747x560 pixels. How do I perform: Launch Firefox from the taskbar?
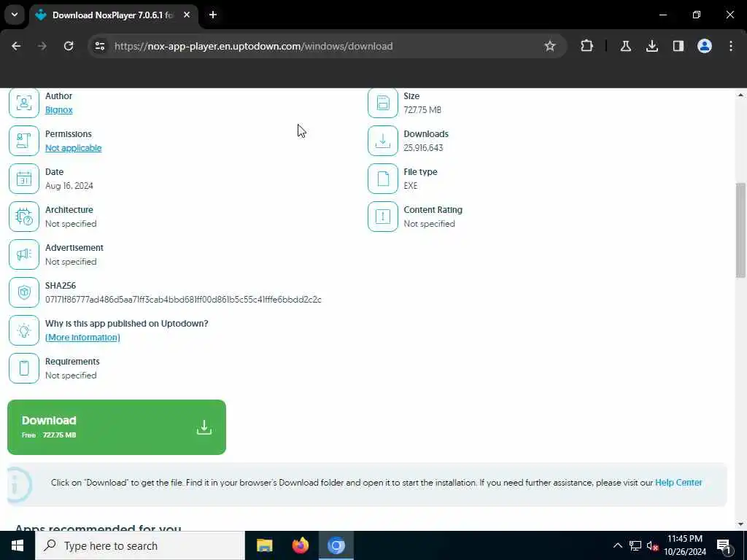[x=300, y=545]
